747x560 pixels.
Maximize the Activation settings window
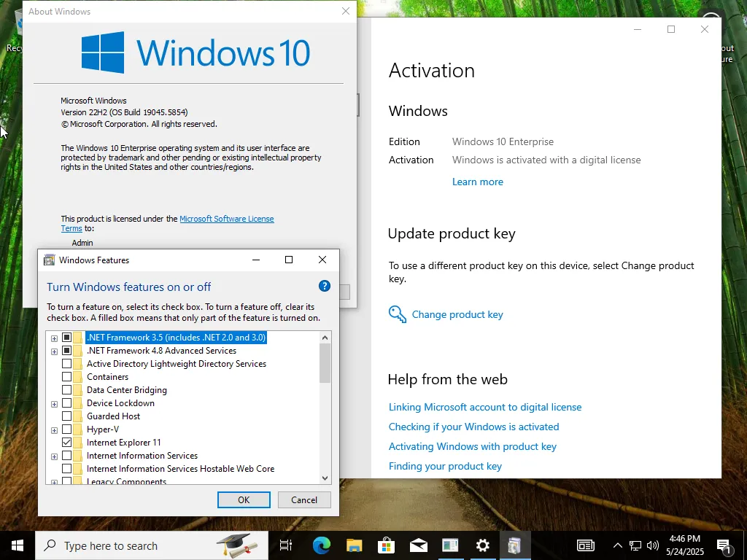671,29
